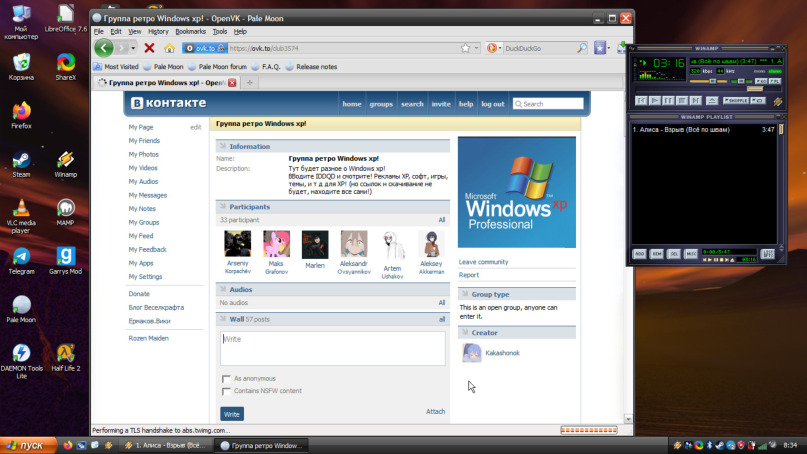Image resolution: width=807 pixels, height=454 pixels.
Task: Open DAEMON Tools Lite icon
Action: (x=21, y=361)
